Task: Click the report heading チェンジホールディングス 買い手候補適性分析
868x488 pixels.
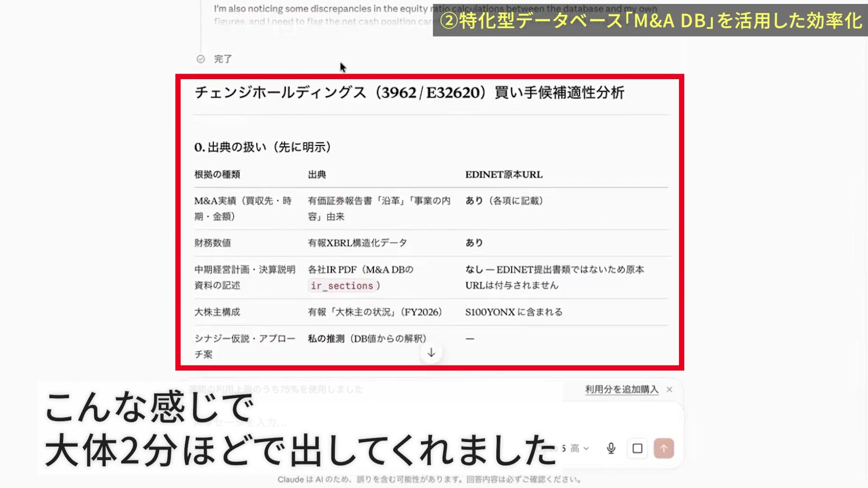Action: coord(409,92)
